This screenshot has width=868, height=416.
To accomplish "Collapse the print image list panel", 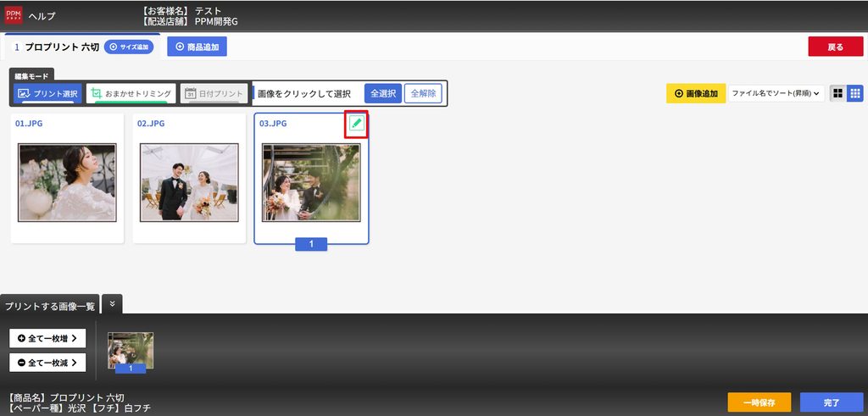I will point(113,303).
